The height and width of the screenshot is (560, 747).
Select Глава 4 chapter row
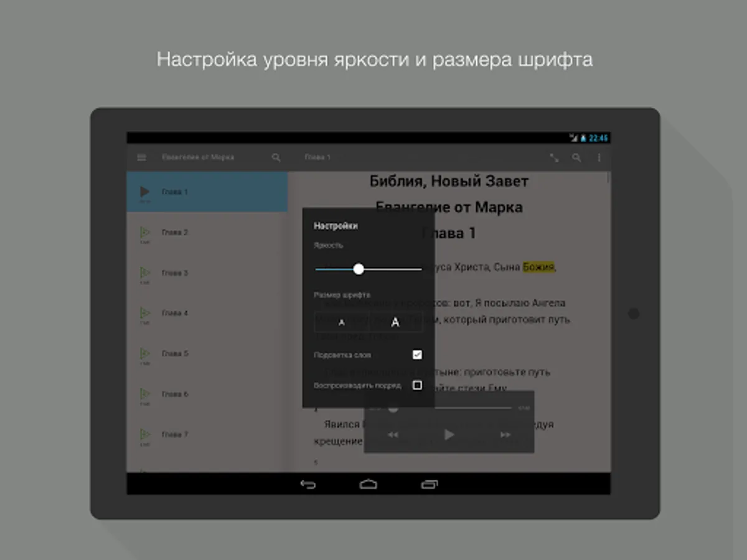(x=207, y=314)
